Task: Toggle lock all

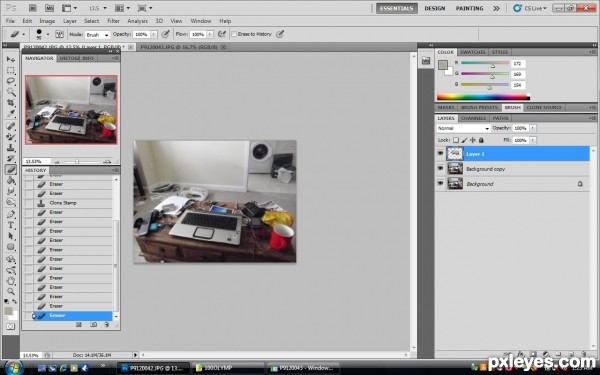Action: tap(481, 140)
